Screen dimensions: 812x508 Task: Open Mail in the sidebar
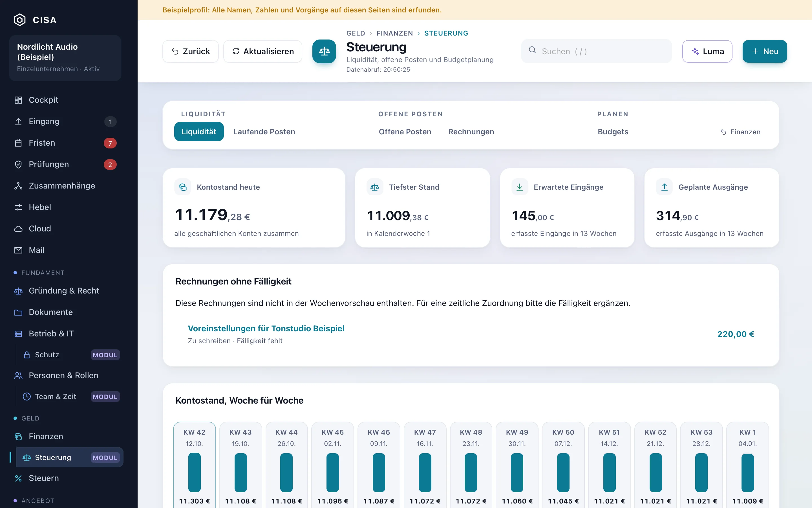(x=66, y=250)
